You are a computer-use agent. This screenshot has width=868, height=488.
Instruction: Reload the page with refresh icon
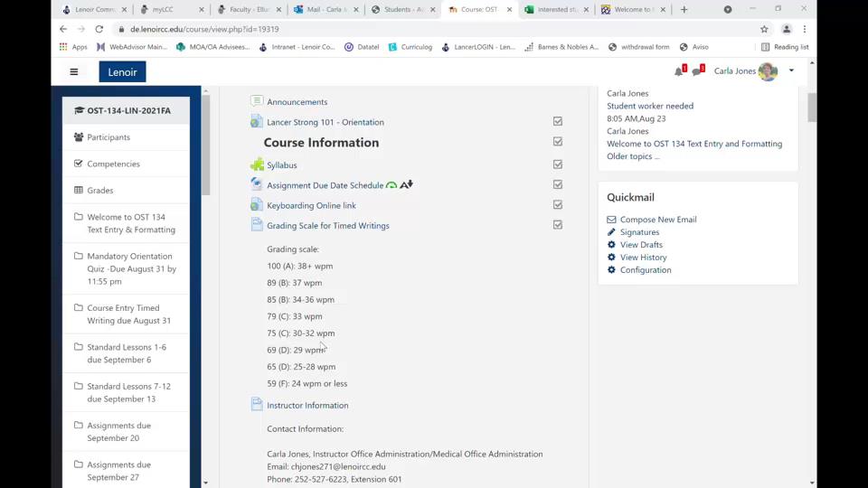99,29
